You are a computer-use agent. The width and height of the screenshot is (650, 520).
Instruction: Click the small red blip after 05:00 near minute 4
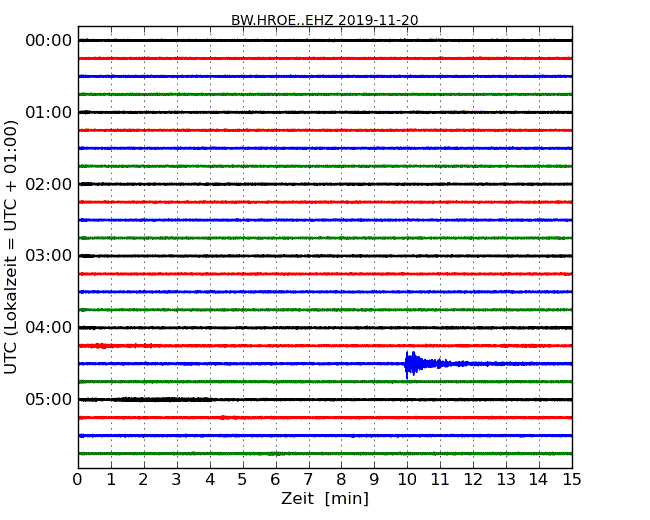223,418
